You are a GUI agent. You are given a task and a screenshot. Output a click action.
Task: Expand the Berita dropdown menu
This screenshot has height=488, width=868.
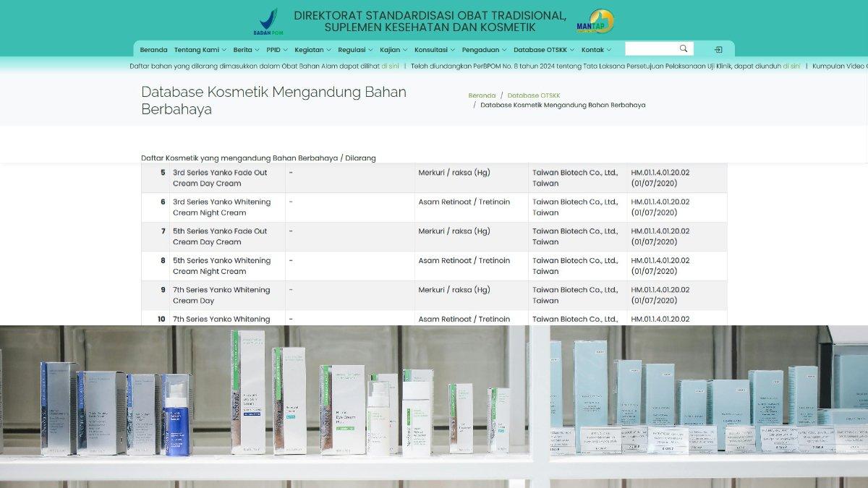pyautogui.click(x=246, y=50)
